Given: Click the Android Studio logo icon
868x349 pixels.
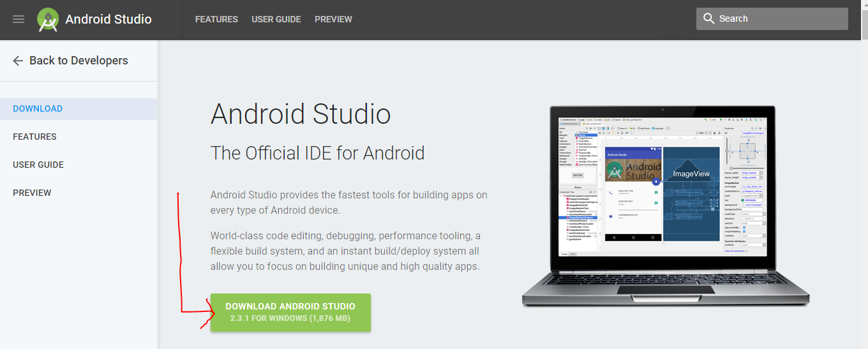Looking at the screenshot, I should click(48, 20).
